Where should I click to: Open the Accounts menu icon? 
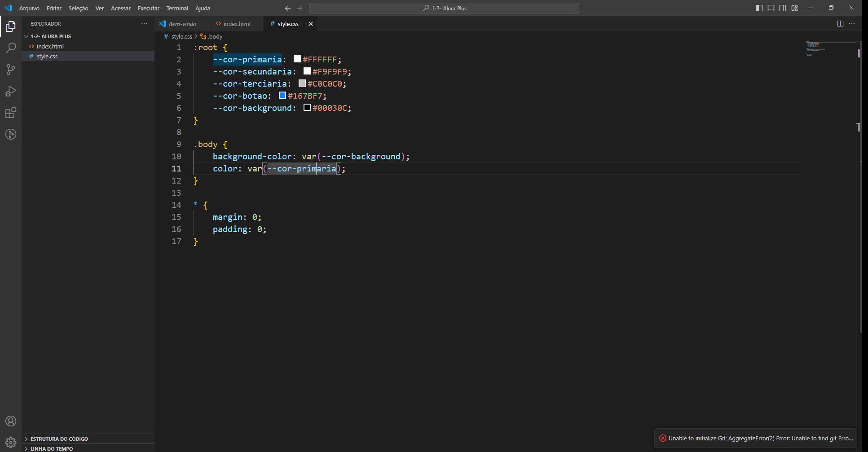pyautogui.click(x=11, y=421)
